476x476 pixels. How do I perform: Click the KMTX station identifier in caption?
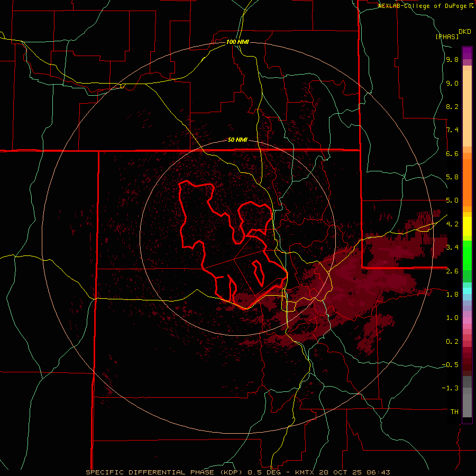click(x=306, y=472)
